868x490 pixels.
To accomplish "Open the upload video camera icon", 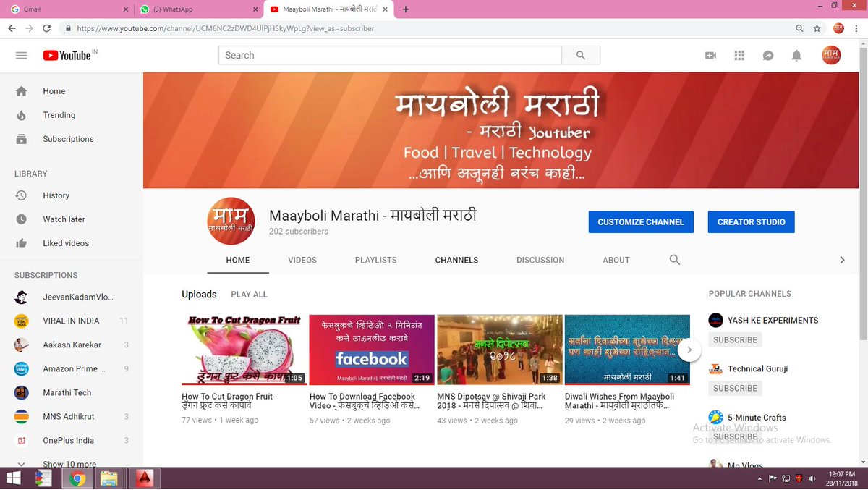I will click(710, 56).
